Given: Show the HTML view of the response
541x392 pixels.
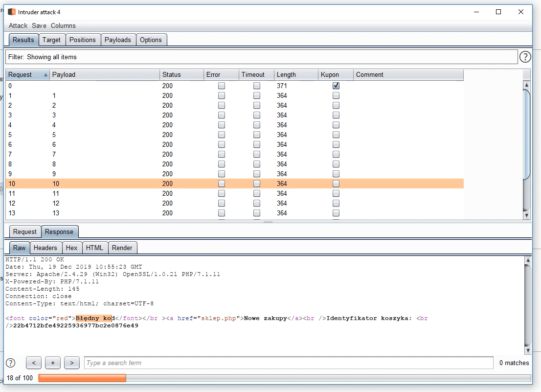Looking at the screenshot, I should tap(94, 248).
